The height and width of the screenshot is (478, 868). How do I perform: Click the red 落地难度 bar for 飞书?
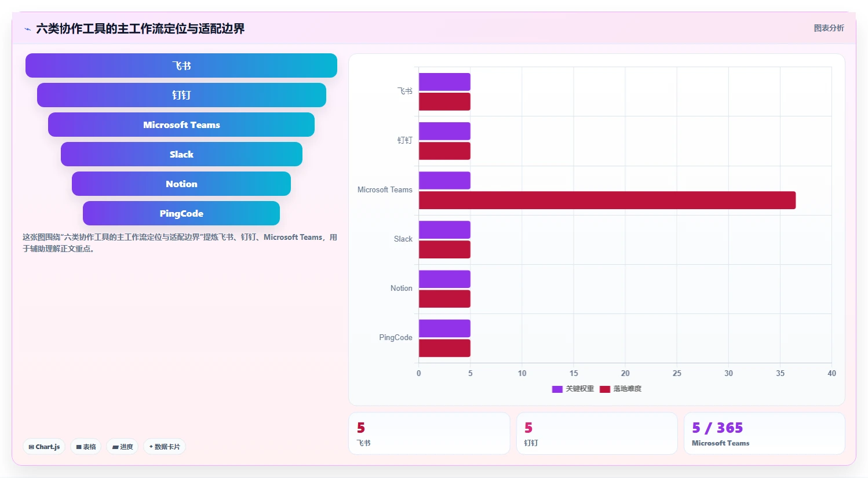click(x=444, y=101)
